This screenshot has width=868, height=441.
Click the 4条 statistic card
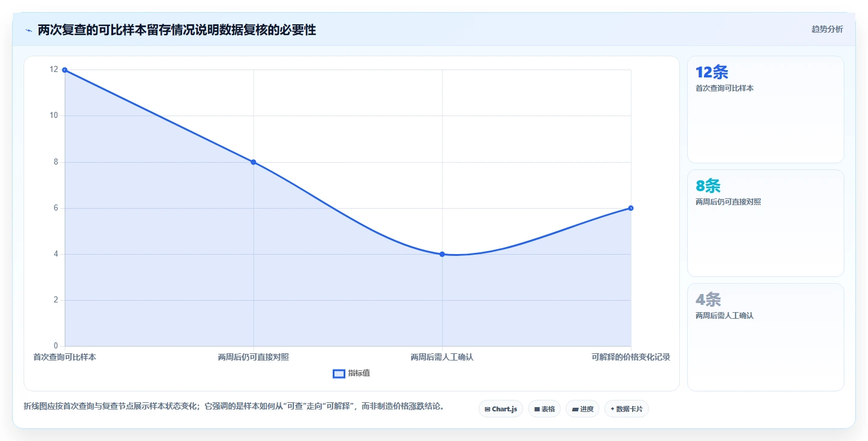click(765, 337)
